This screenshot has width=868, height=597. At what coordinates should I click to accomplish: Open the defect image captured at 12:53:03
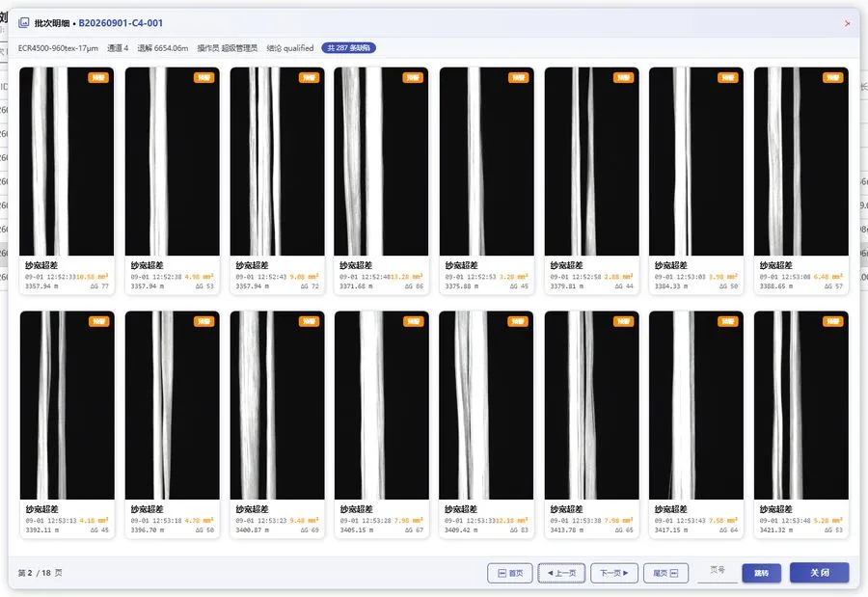click(x=696, y=161)
